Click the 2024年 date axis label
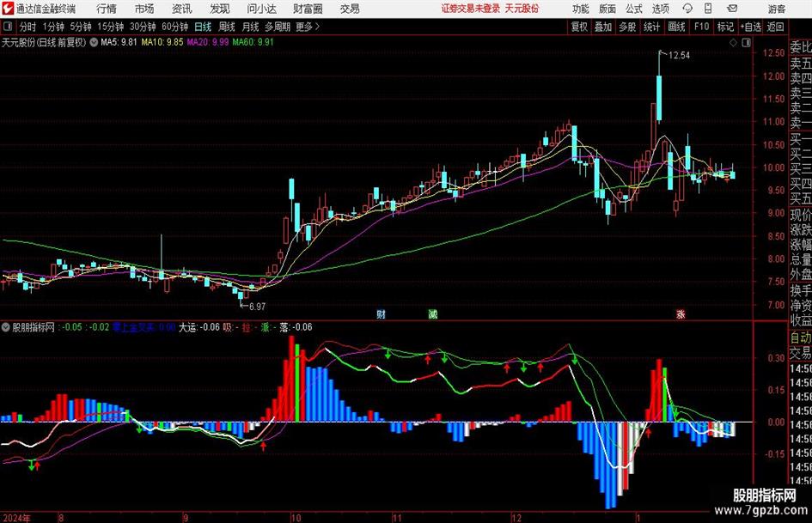Image resolution: width=812 pixels, height=523 pixels. coord(16,518)
